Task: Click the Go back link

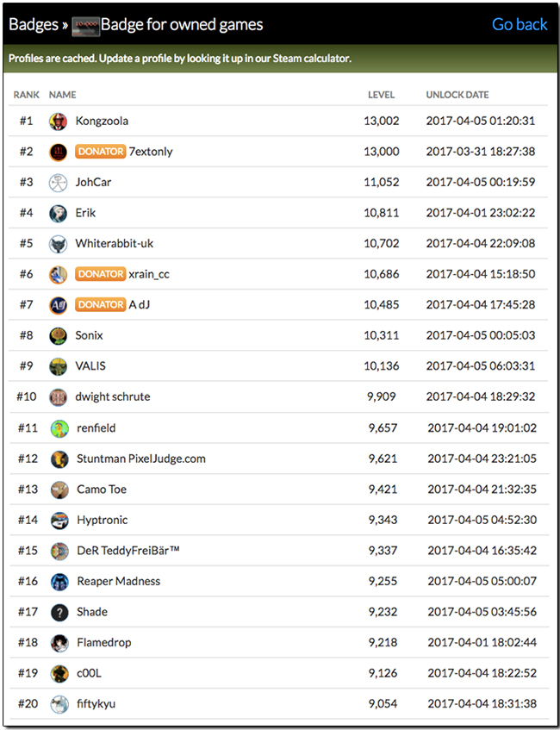Action: (x=520, y=24)
